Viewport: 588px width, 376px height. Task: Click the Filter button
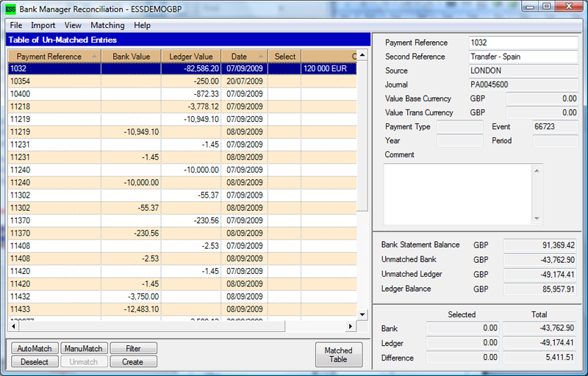[x=133, y=348]
